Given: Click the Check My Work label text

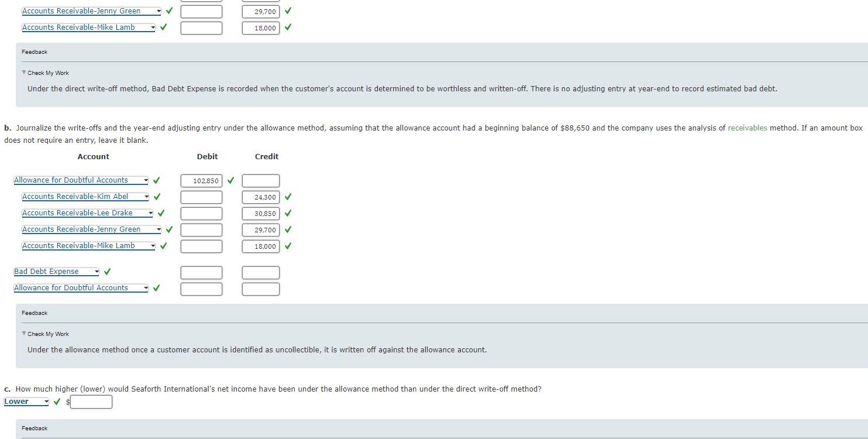Looking at the screenshot, I should (49, 73).
